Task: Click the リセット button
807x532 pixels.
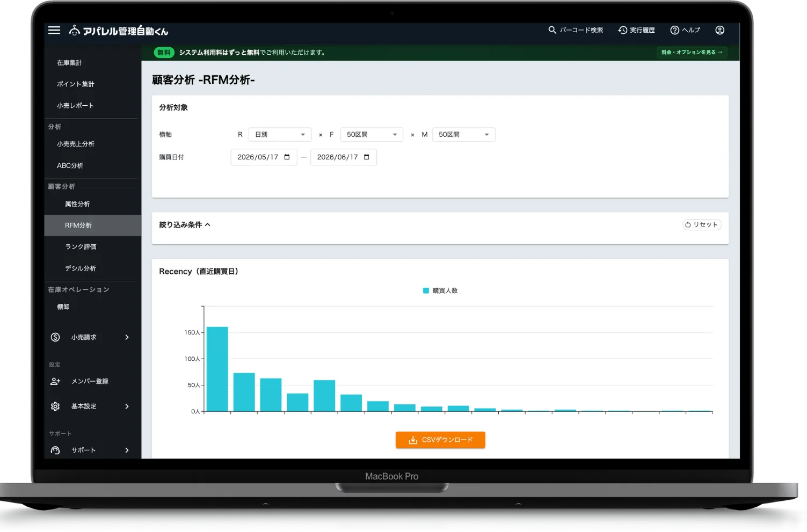Action: (x=702, y=225)
